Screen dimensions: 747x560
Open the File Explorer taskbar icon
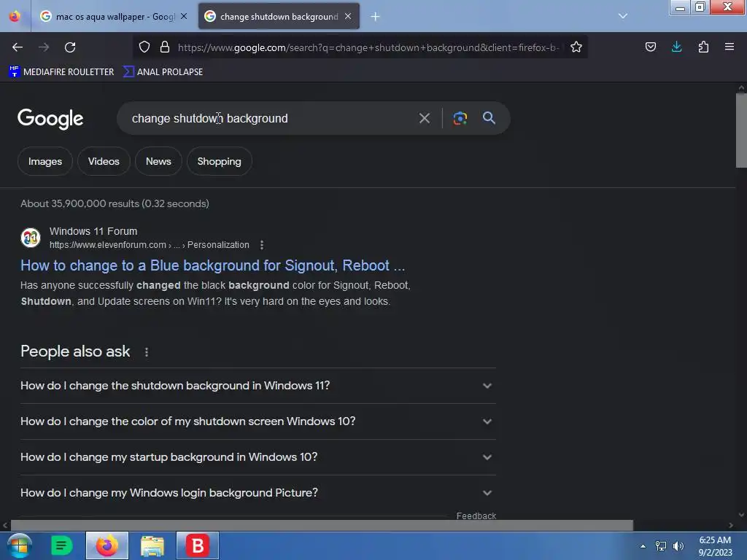coord(152,545)
